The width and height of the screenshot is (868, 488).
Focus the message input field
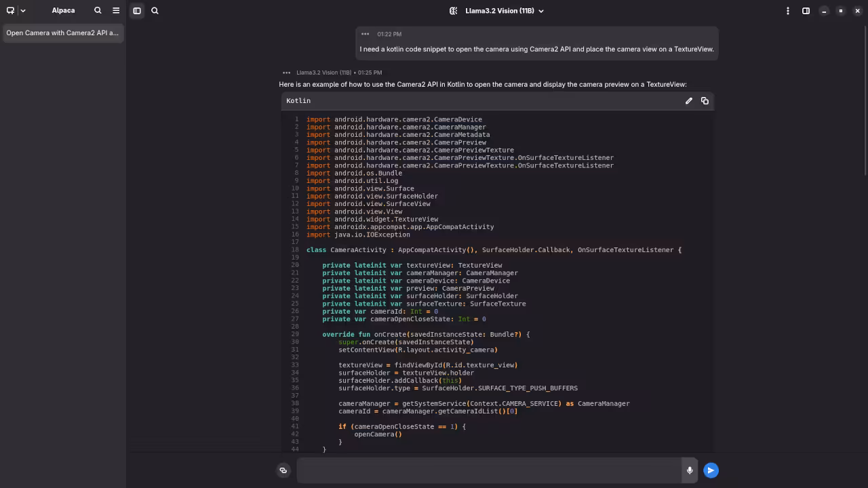[488, 470]
